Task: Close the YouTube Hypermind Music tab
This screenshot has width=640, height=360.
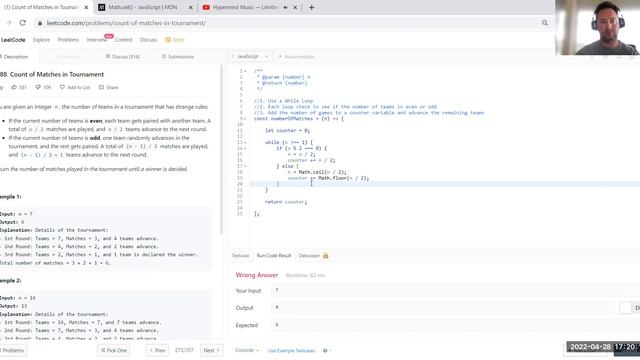Action: (295, 7)
